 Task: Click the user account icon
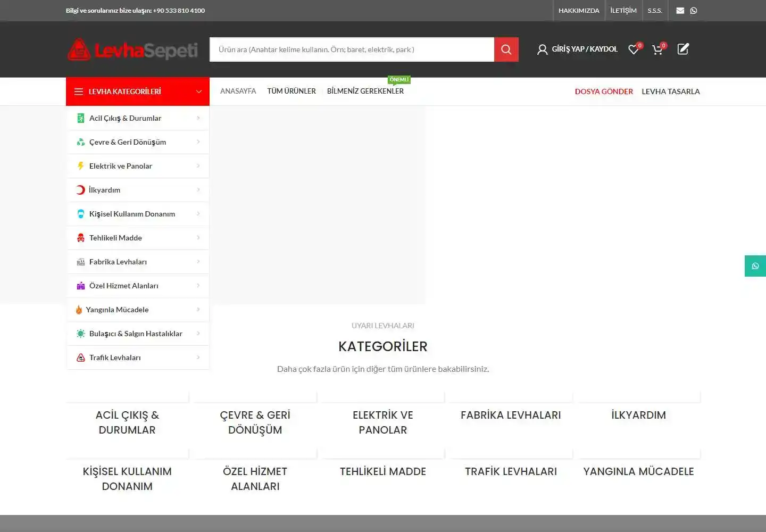tap(542, 49)
